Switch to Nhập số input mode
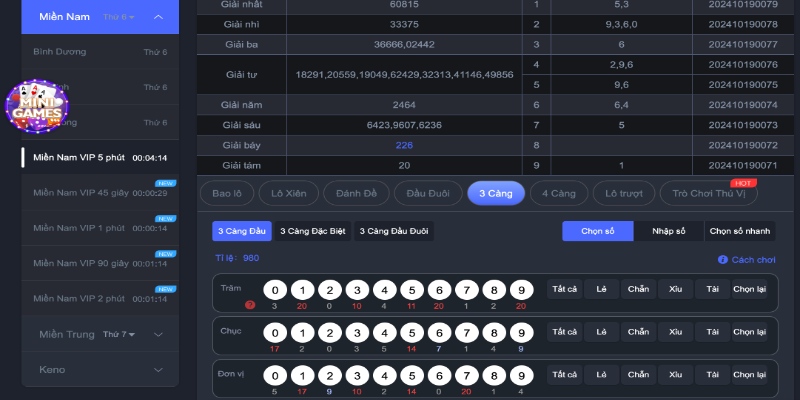The height and width of the screenshot is (400, 800). pyautogui.click(x=668, y=231)
